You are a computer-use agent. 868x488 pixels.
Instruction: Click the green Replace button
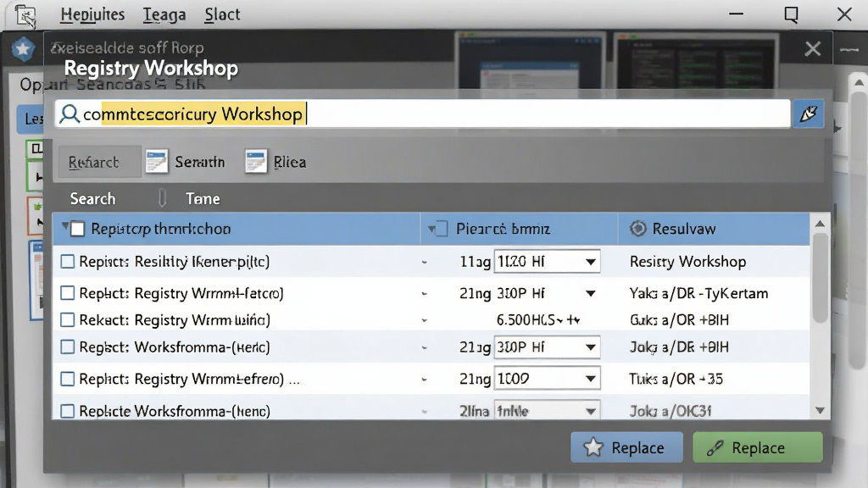758,447
